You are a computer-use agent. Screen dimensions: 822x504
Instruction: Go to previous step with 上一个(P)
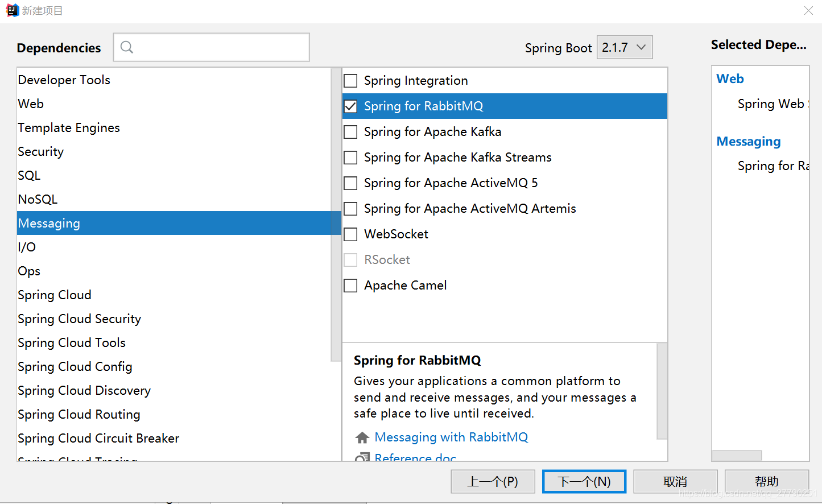point(493,482)
